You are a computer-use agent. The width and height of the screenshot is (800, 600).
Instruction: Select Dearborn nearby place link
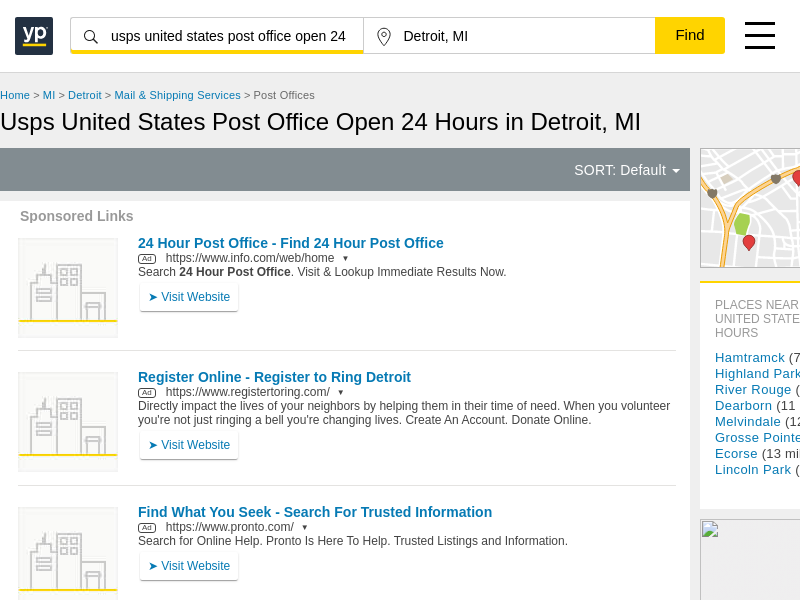tap(743, 406)
